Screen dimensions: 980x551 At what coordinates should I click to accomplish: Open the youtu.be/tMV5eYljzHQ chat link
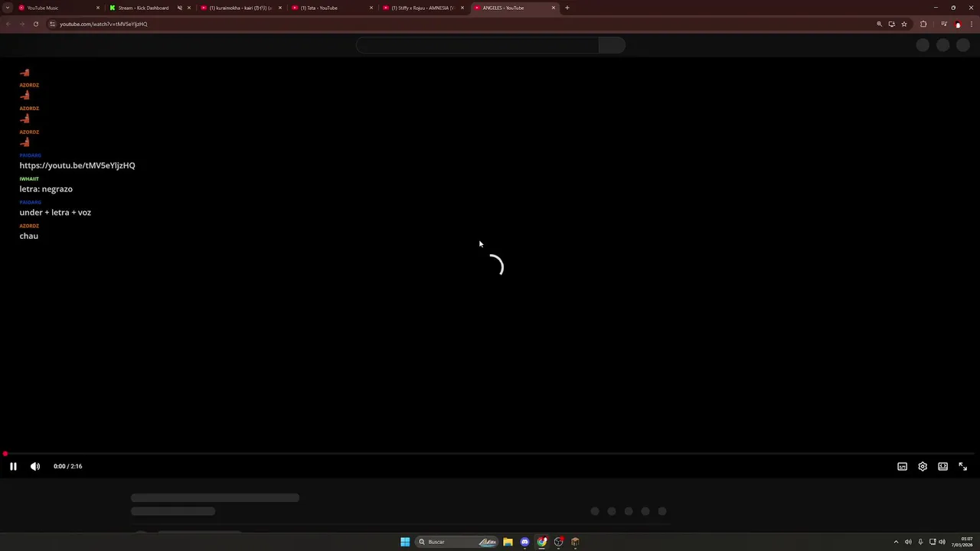(77, 165)
